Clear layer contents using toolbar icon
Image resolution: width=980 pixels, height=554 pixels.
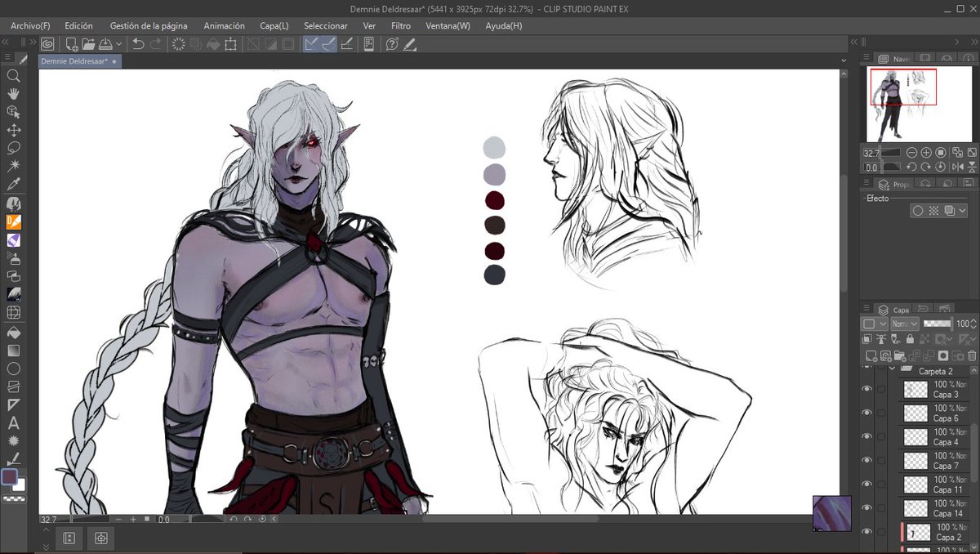coord(179,44)
